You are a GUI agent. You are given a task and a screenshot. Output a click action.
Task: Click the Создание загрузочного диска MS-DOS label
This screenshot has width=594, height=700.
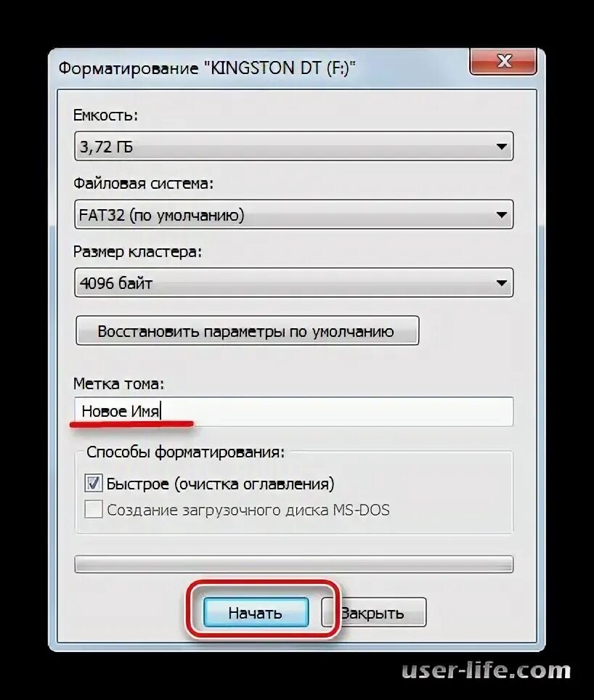point(248,510)
